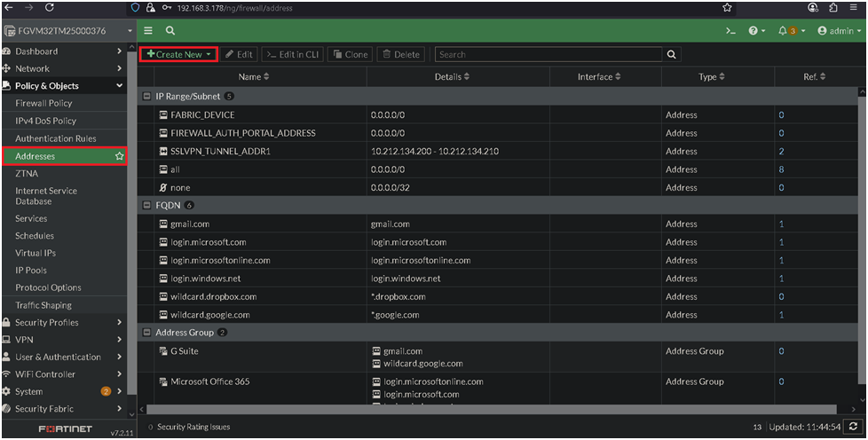Expand the Network menu
The image size is (868, 440).
(x=63, y=68)
